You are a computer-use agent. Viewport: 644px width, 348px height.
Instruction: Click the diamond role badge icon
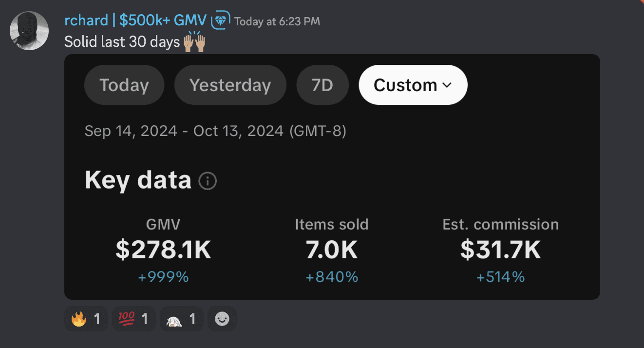tap(220, 21)
